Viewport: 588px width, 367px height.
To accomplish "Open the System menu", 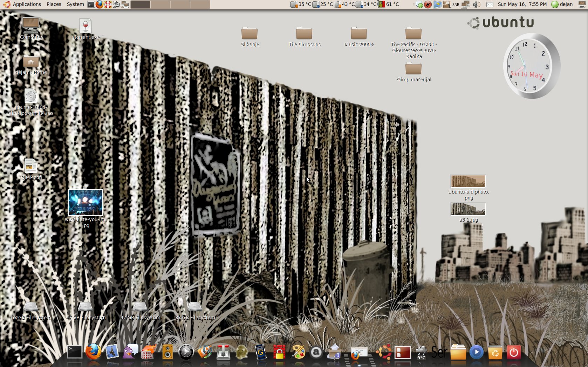I will 75,4.
